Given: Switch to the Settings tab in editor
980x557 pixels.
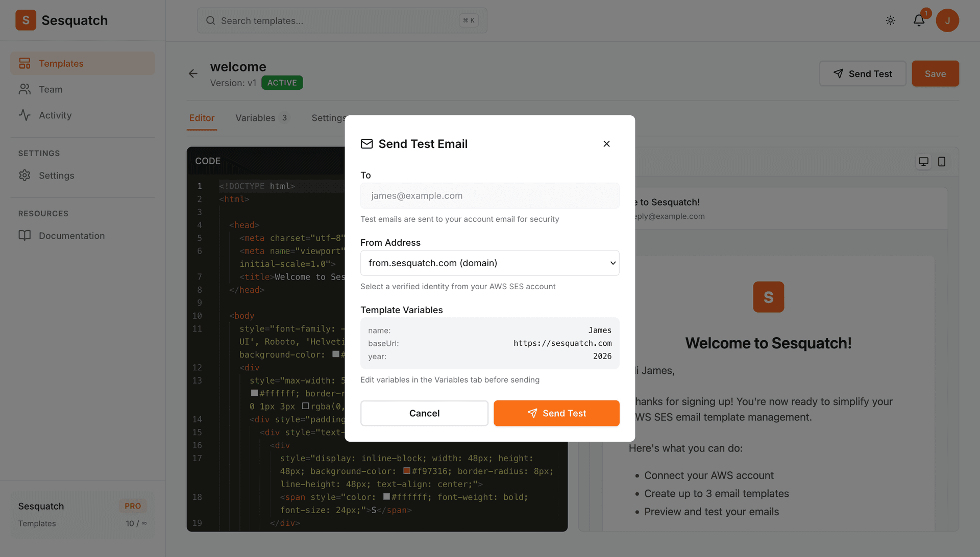Looking at the screenshot, I should click(328, 118).
